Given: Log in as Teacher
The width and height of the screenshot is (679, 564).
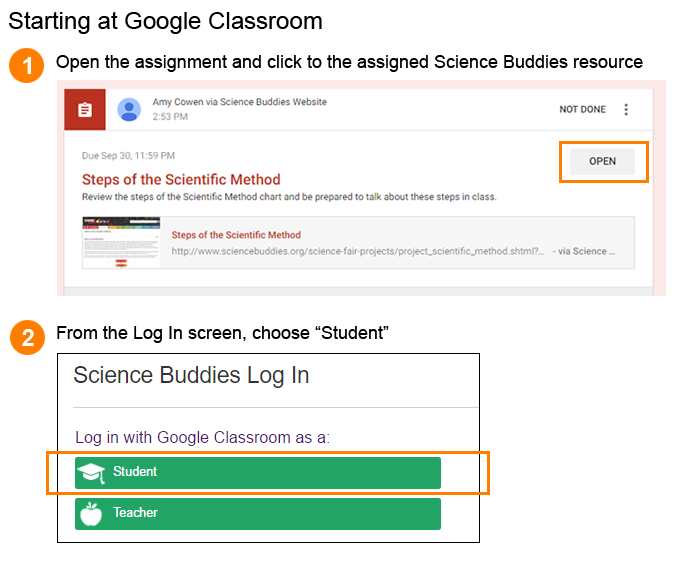Looking at the screenshot, I should click(x=258, y=514).
